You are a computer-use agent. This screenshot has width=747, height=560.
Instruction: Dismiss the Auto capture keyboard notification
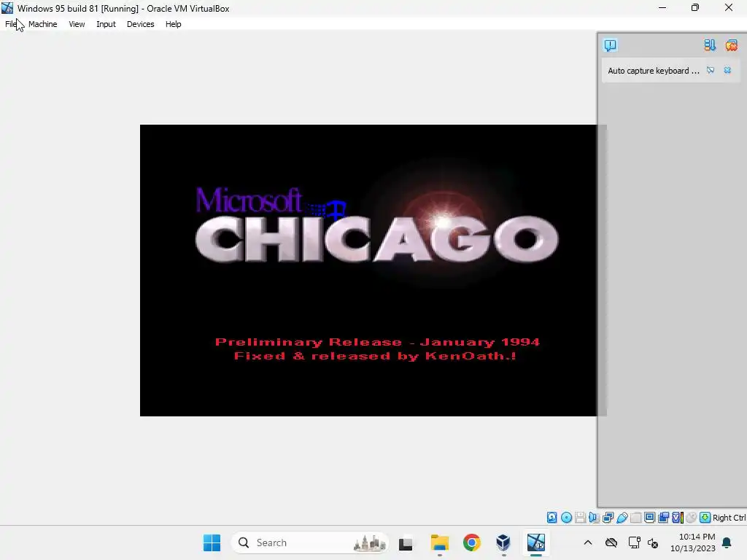point(727,71)
